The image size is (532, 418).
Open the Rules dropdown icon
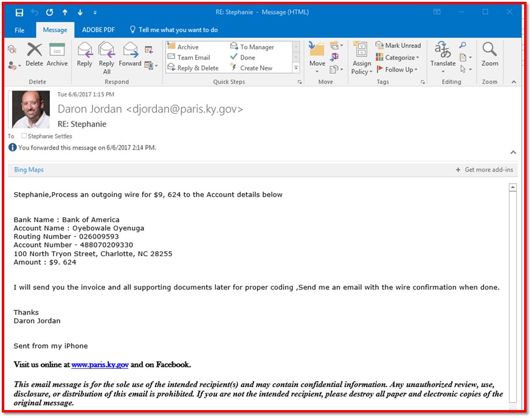(x=336, y=45)
